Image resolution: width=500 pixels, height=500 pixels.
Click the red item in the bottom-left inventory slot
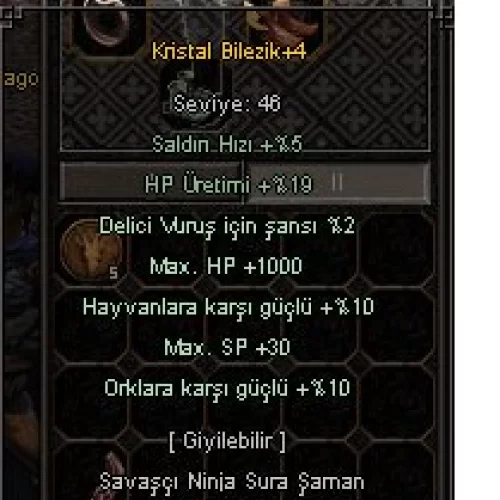point(105,477)
